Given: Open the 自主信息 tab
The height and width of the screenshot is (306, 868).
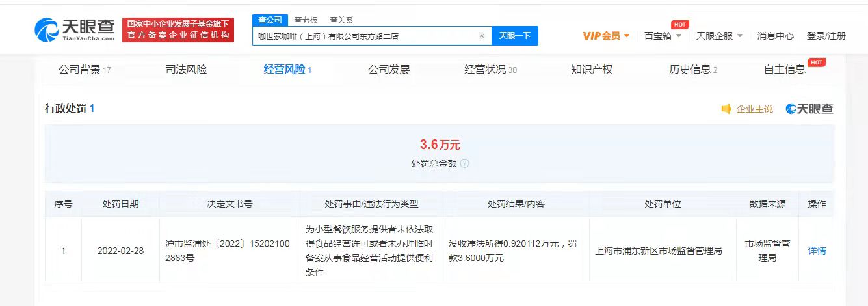Looking at the screenshot, I should pos(784,70).
